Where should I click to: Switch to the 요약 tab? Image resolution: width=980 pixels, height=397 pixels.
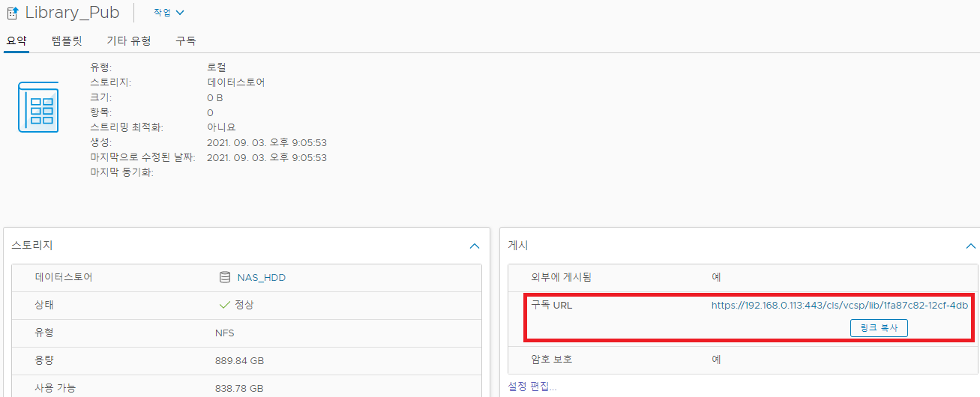pyautogui.click(x=16, y=40)
